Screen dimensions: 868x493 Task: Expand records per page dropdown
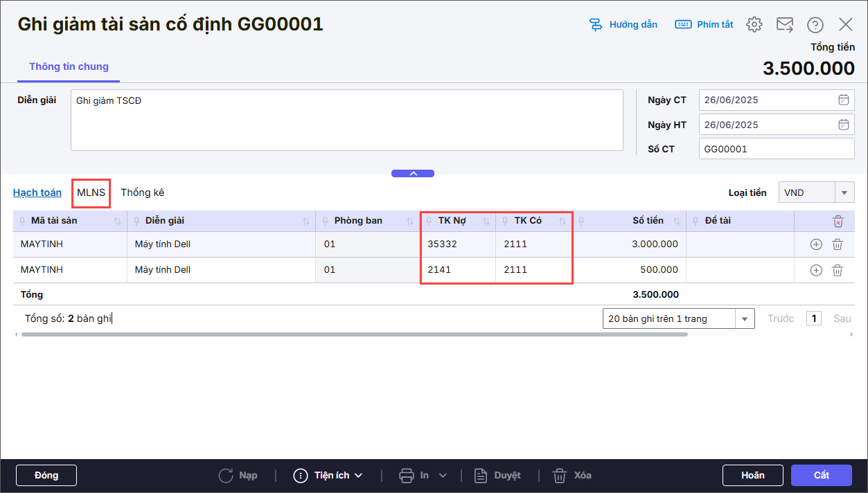pos(745,319)
